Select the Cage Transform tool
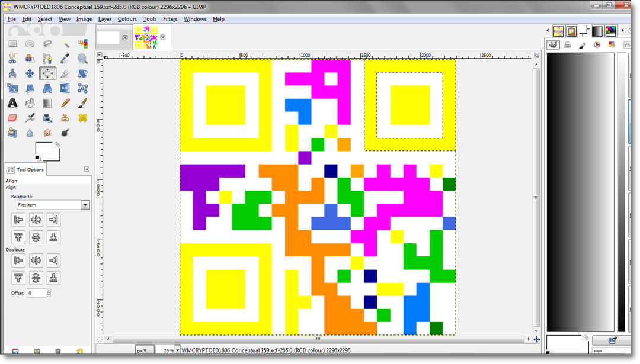Screen dimensions: 640x364 pyautogui.click(x=82, y=88)
